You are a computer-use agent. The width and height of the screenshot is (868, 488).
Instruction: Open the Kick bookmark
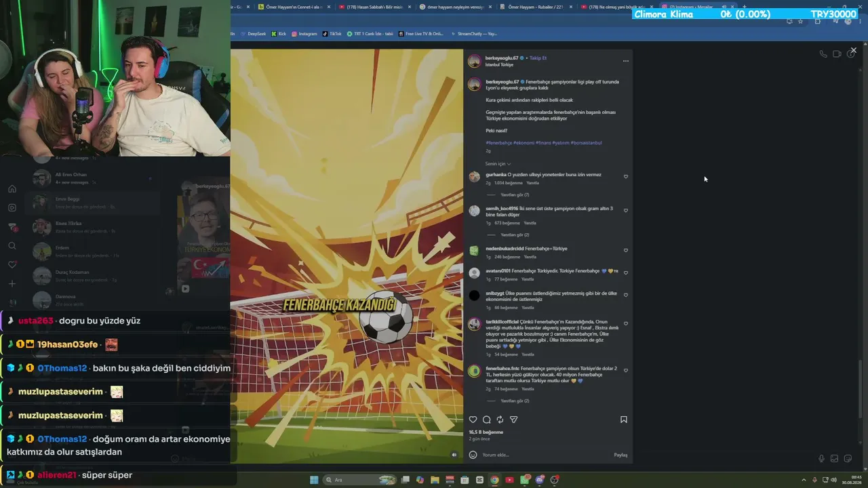[x=279, y=34]
